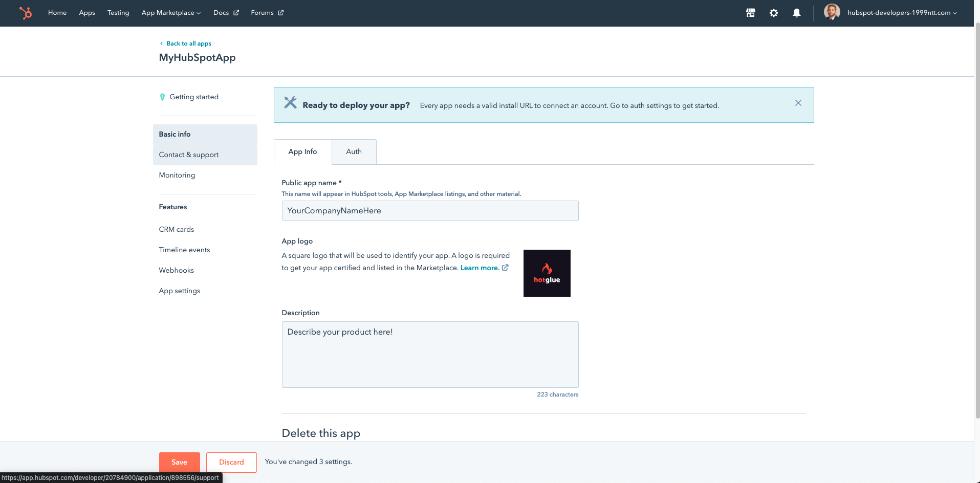Click the Docs external link icon
Image resolution: width=980 pixels, height=483 pixels.
pos(236,13)
